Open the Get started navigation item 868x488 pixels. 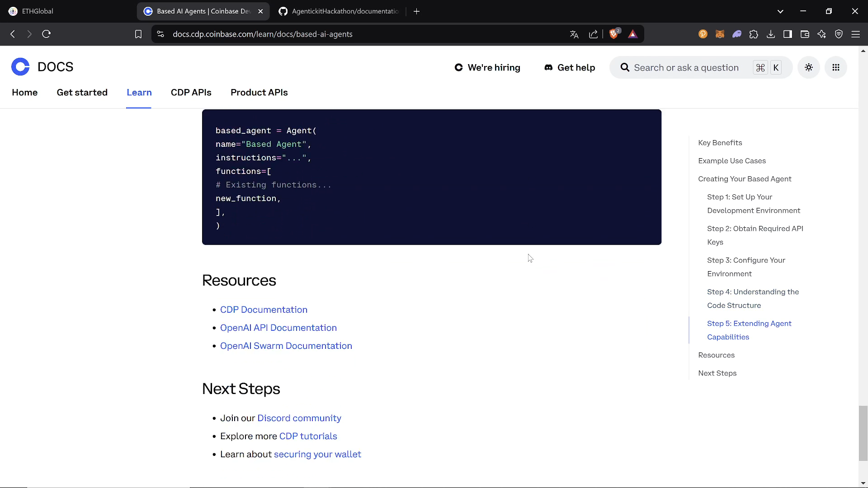tap(82, 92)
